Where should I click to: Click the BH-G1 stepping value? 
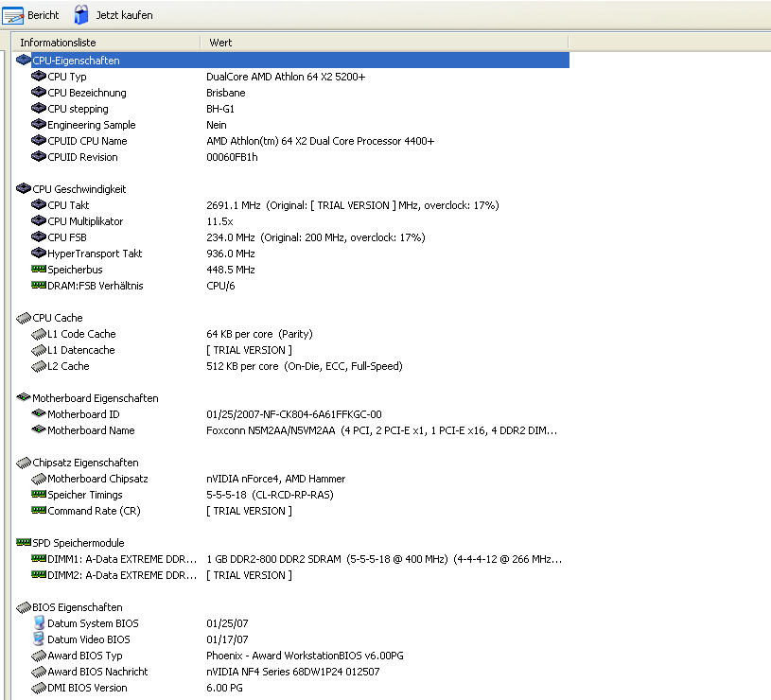pyautogui.click(x=220, y=109)
